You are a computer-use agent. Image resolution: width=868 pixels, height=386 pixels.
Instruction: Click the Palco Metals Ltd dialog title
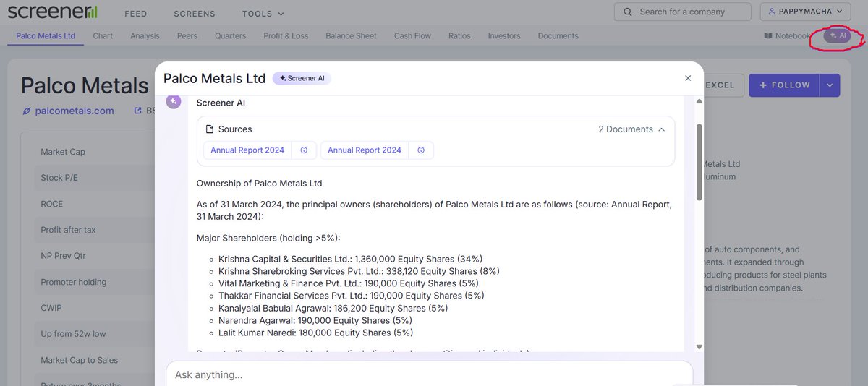click(214, 78)
